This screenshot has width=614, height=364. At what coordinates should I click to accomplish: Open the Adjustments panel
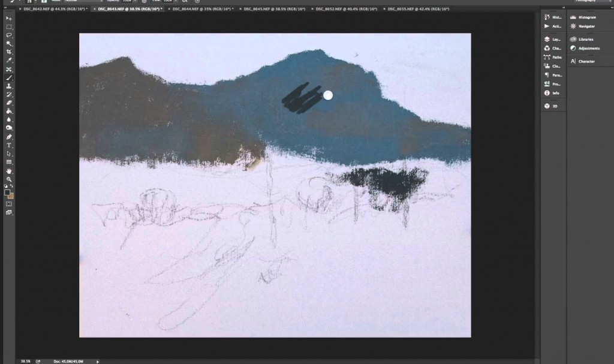[588, 48]
